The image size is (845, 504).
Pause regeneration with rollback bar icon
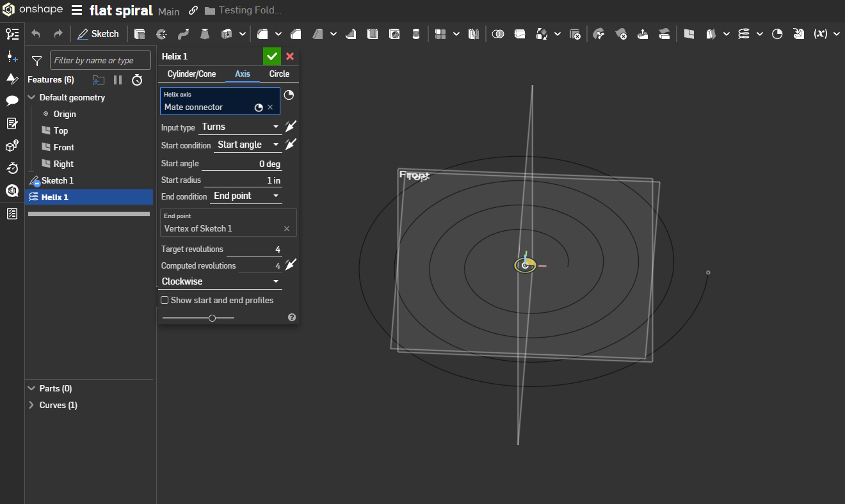pos(118,80)
